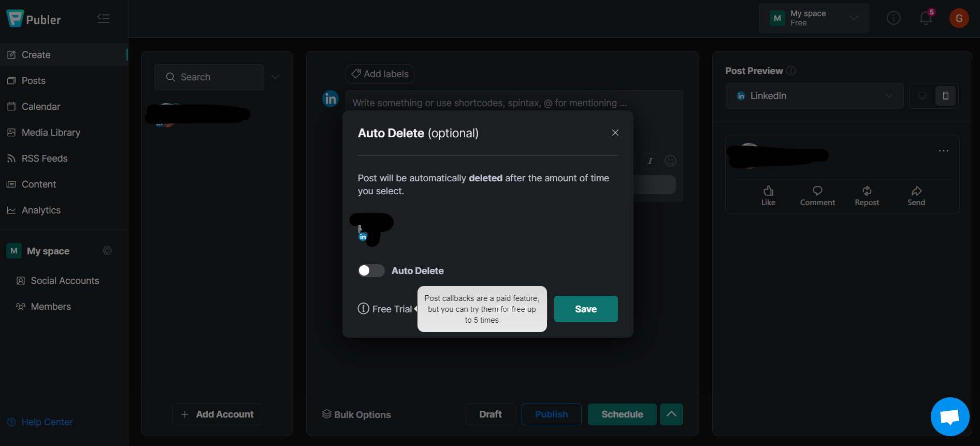The image size is (980, 446).
Task: Go to Create in sidebar
Action: pyautogui.click(x=64, y=55)
